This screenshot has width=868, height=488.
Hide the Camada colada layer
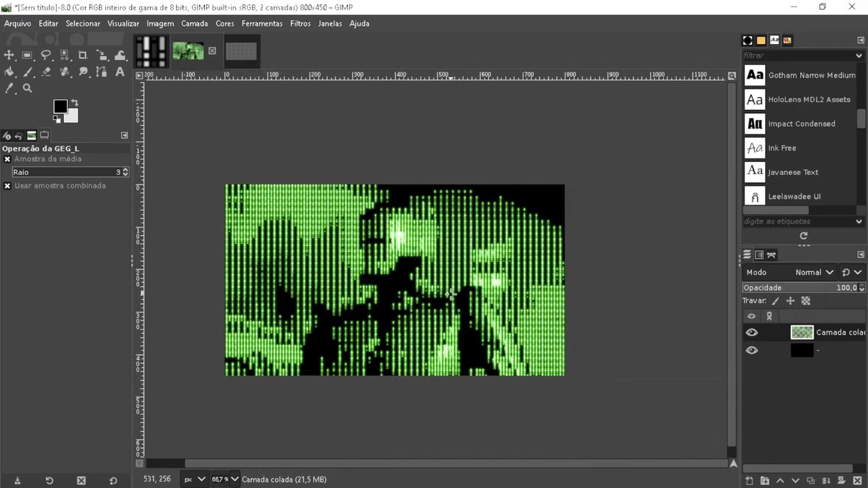pos(751,332)
